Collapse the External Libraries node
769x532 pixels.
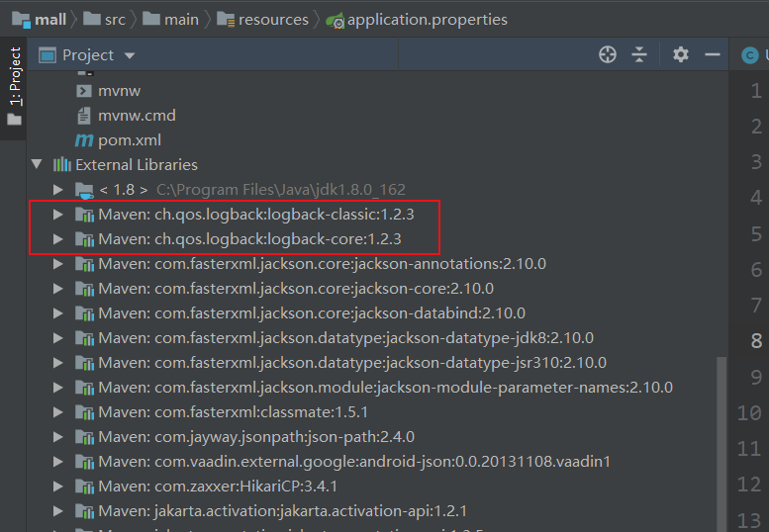(x=37, y=163)
